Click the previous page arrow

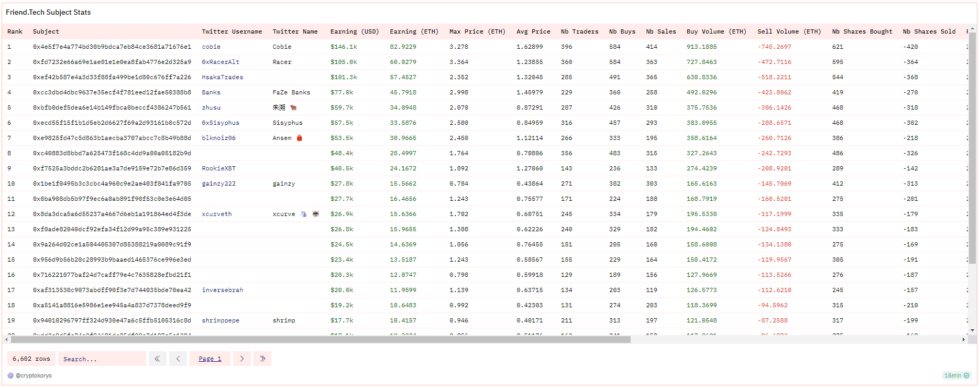point(178,359)
